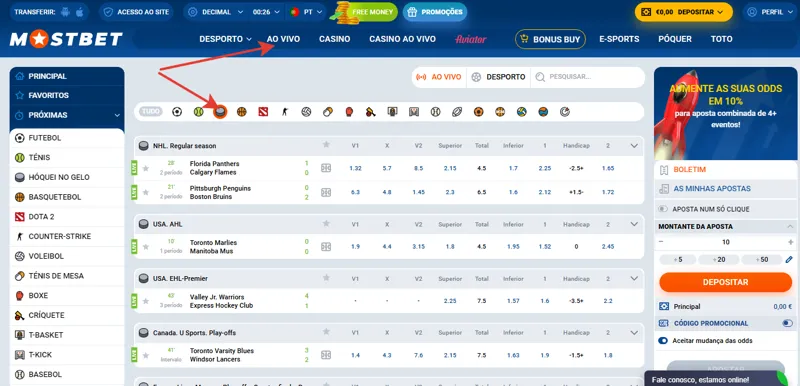
Task: Click the As Minhas Apostas list icon
Action: pyautogui.click(x=664, y=189)
